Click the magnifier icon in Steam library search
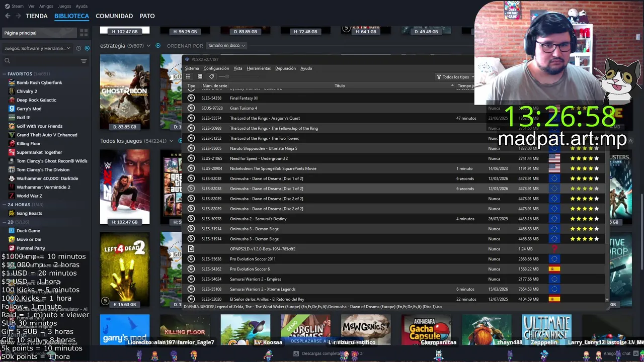Image resolution: width=644 pixels, height=362 pixels. (7, 61)
